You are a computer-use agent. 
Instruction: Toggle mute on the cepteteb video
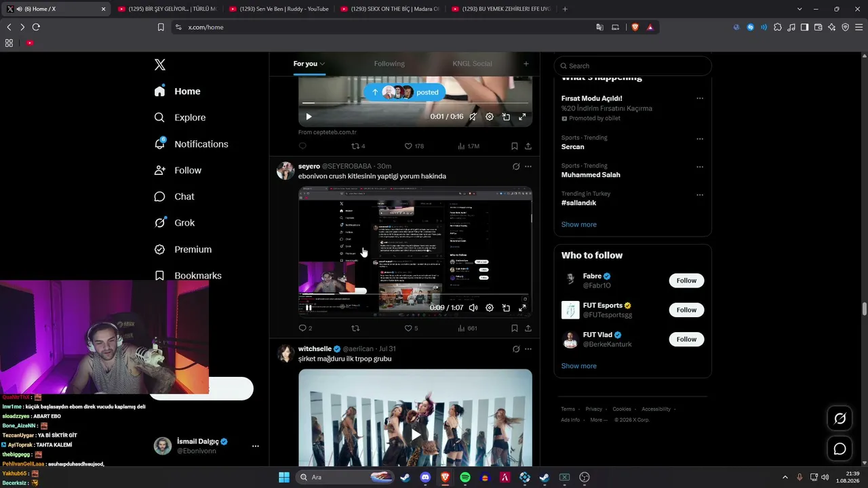point(473,117)
